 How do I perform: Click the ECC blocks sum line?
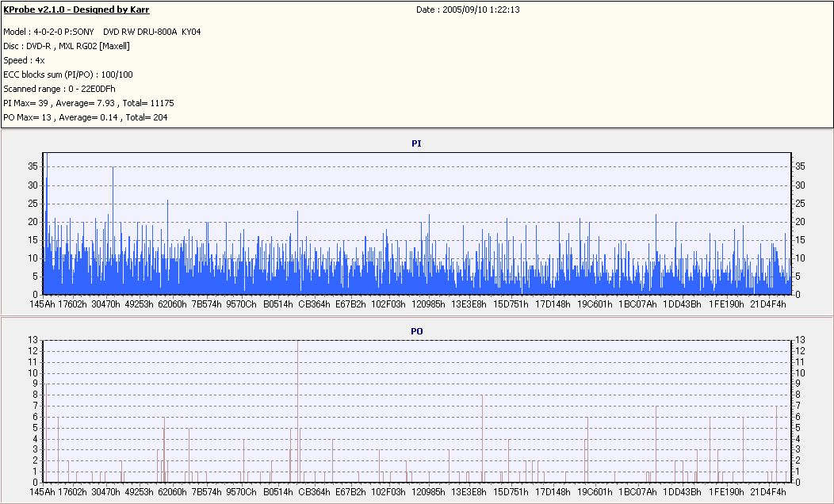pos(68,74)
